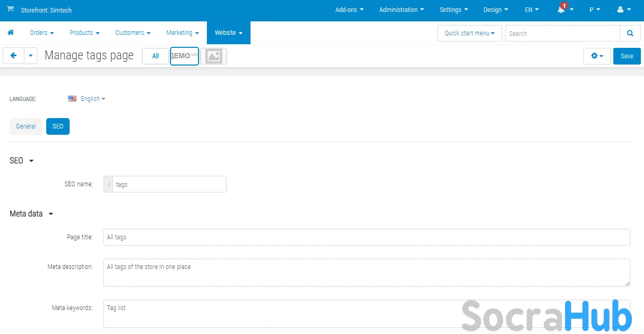Click the back arrow button
The width and height of the screenshot is (644, 334).
tap(14, 56)
